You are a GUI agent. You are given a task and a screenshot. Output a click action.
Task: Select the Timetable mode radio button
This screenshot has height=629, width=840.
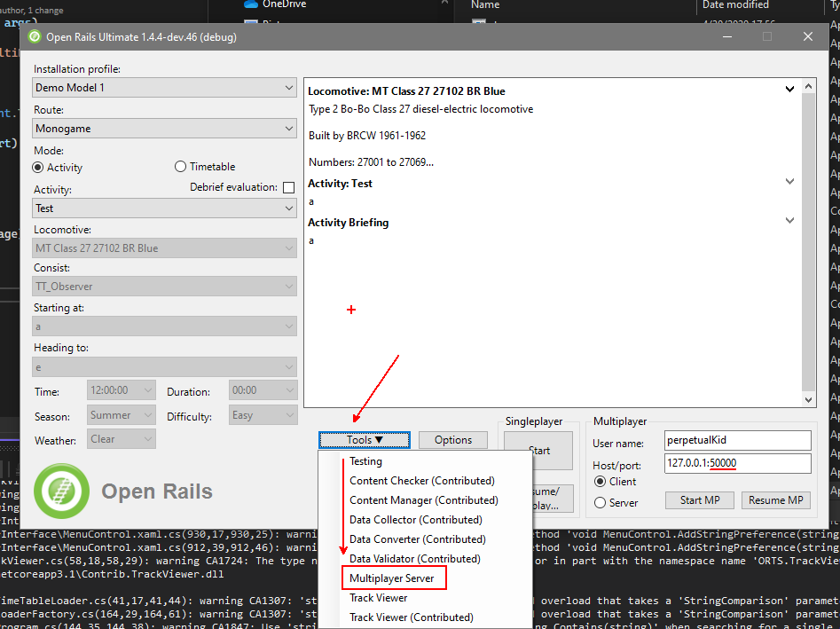click(x=181, y=167)
